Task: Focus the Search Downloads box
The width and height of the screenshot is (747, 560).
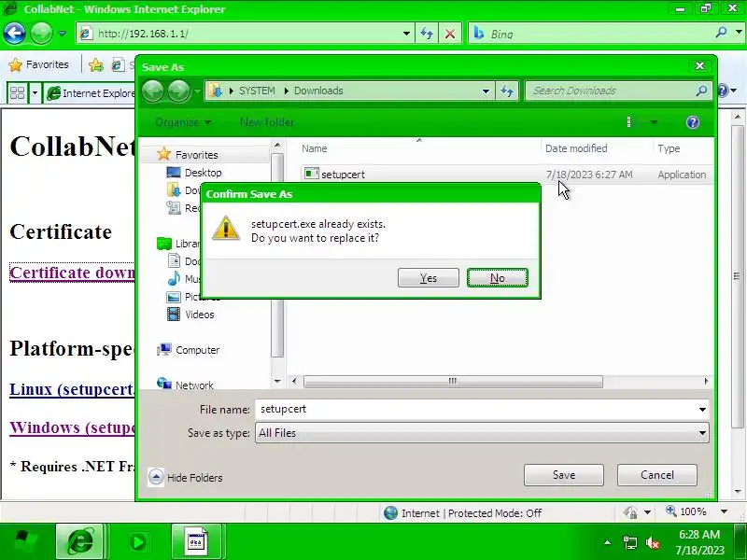Action: pos(612,91)
